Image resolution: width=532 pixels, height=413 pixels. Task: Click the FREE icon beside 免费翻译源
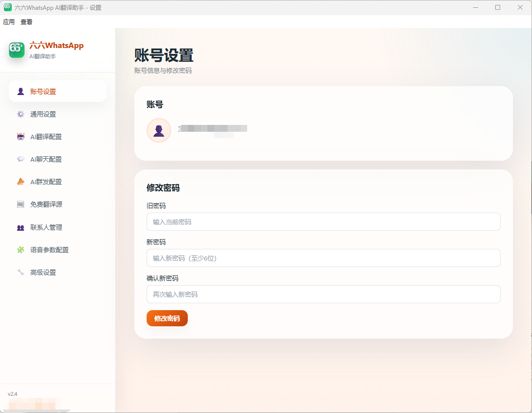coord(21,204)
